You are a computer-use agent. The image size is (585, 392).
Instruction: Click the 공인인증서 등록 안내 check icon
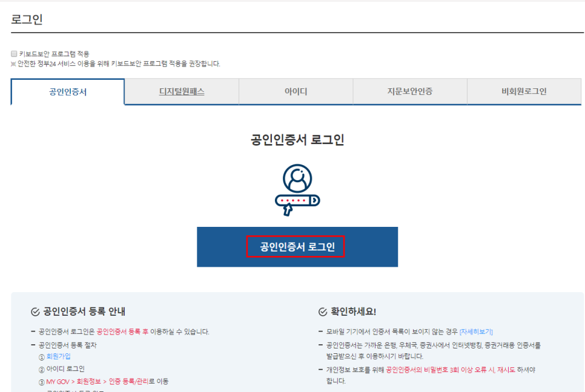point(35,312)
